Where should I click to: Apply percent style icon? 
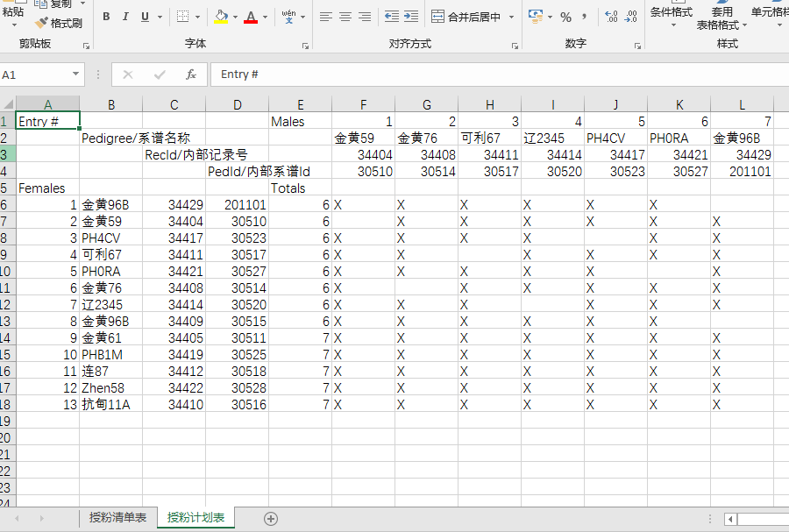(566, 18)
